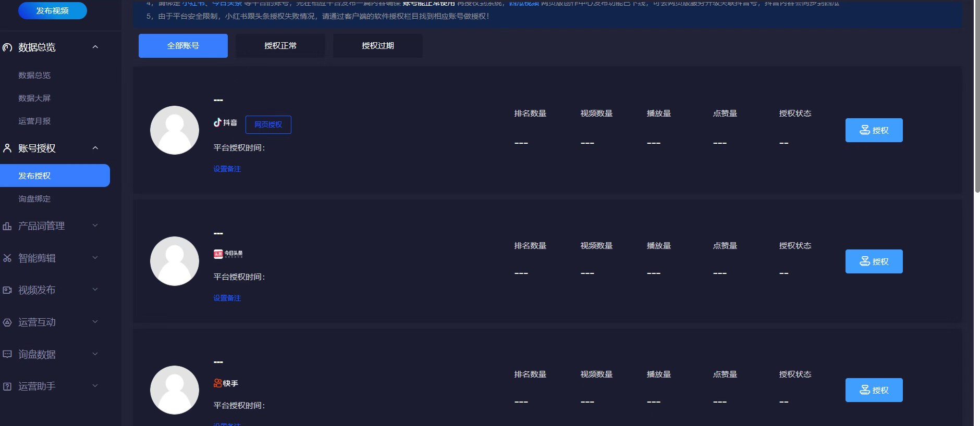Click the 智能剪辑 scissors icon
The height and width of the screenshot is (426, 980).
[7, 258]
